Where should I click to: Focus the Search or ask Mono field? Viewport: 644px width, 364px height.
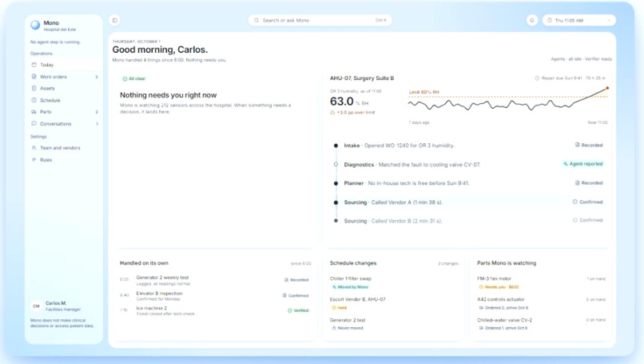point(320,20)
